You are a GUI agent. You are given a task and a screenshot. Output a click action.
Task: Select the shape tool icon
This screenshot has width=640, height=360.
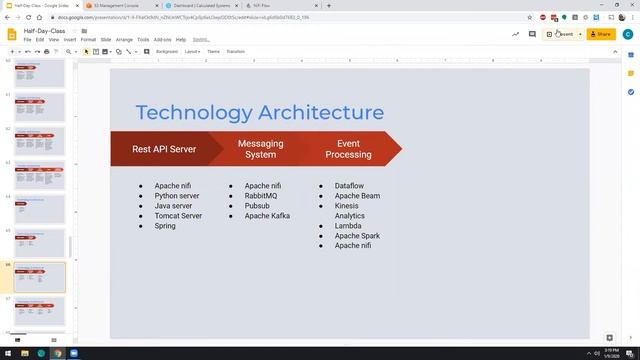[x=119, y=52]
